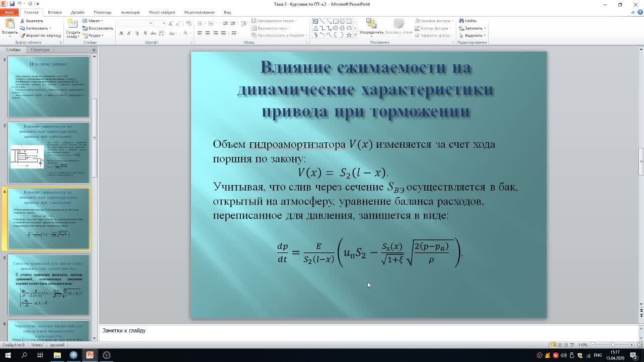Click the Slide Sorter view icon
Image resolution: width=644 pixels, height=362 pixels.
[x=560, y=345]
